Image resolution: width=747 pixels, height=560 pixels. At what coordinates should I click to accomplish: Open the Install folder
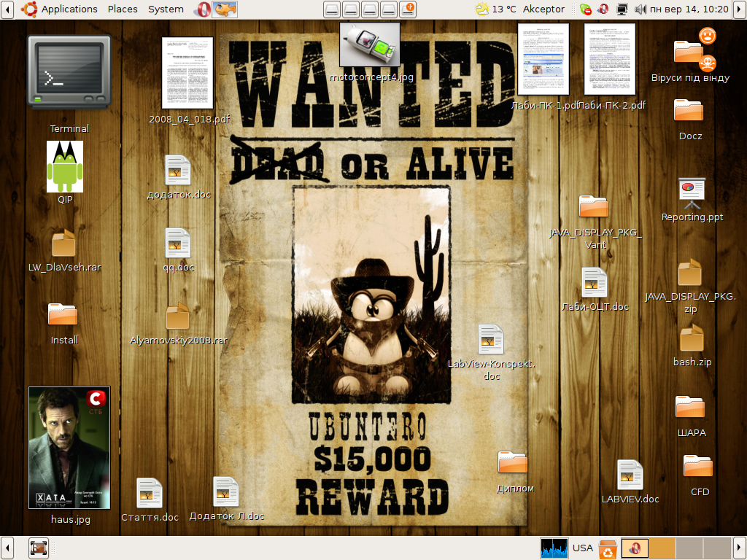(63, 314)
